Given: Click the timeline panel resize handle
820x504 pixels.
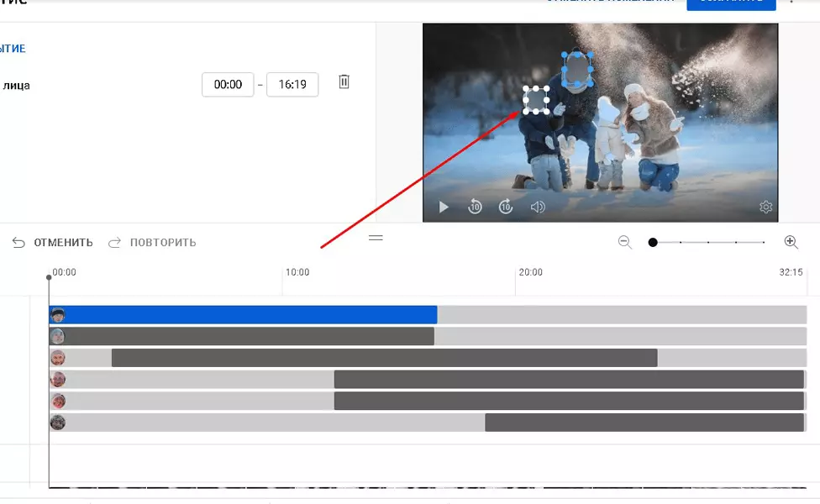Looking at the screenshot, I should coord(376,238).
